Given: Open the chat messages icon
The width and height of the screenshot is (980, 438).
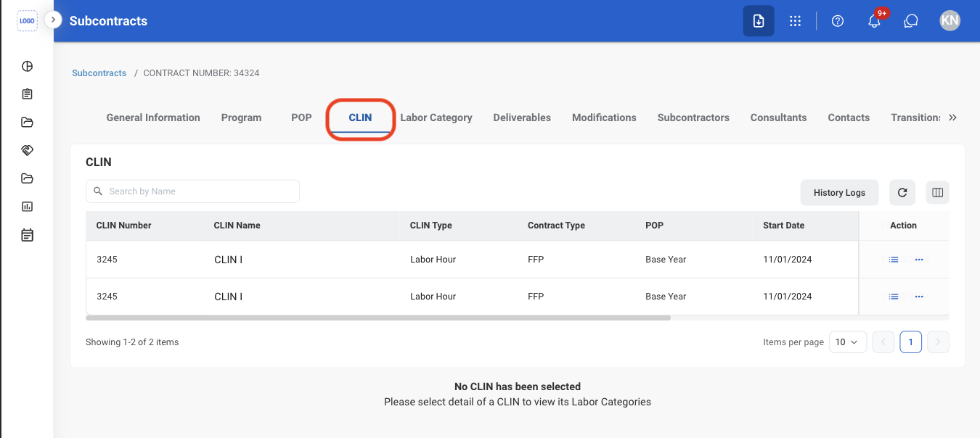Looking at the screenshot, I should point(911,21).
